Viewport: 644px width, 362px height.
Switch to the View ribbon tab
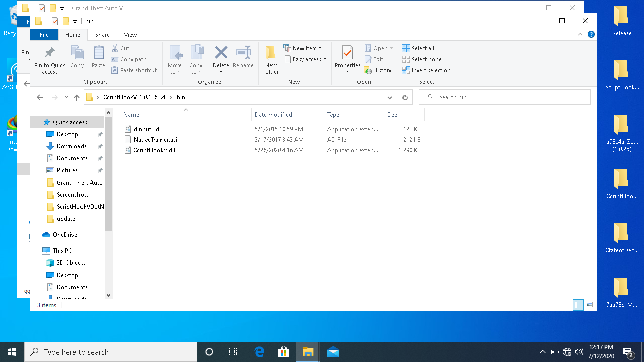coord(130,35)
